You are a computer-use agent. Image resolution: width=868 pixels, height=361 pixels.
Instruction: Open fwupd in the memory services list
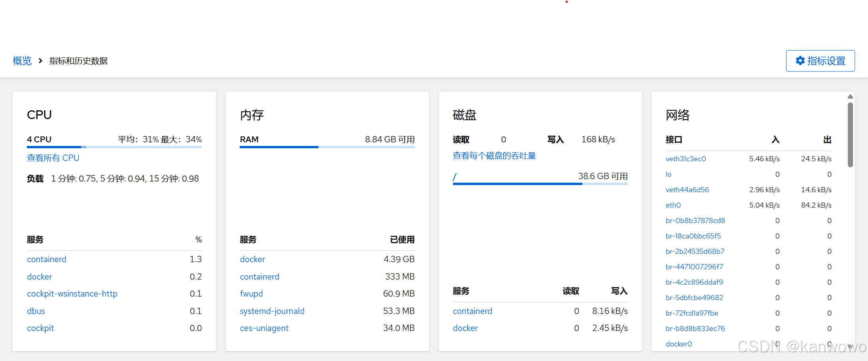coord(251,293)
